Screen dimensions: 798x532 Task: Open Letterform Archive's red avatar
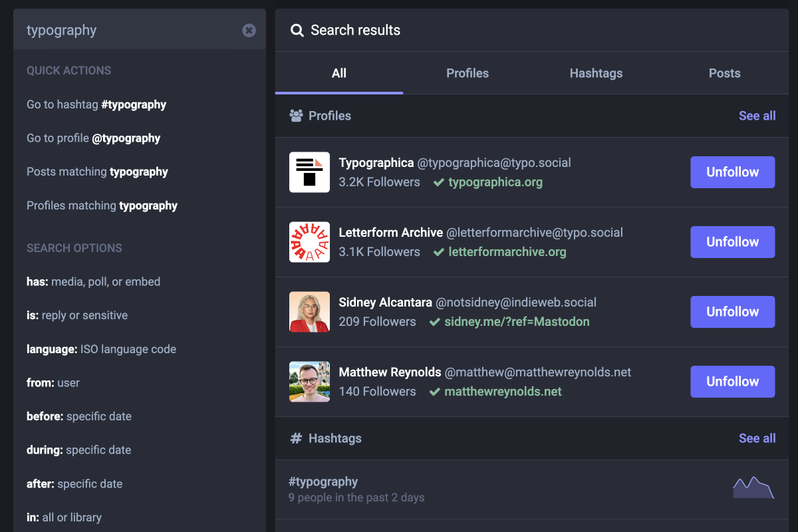[x=309, y=242]
